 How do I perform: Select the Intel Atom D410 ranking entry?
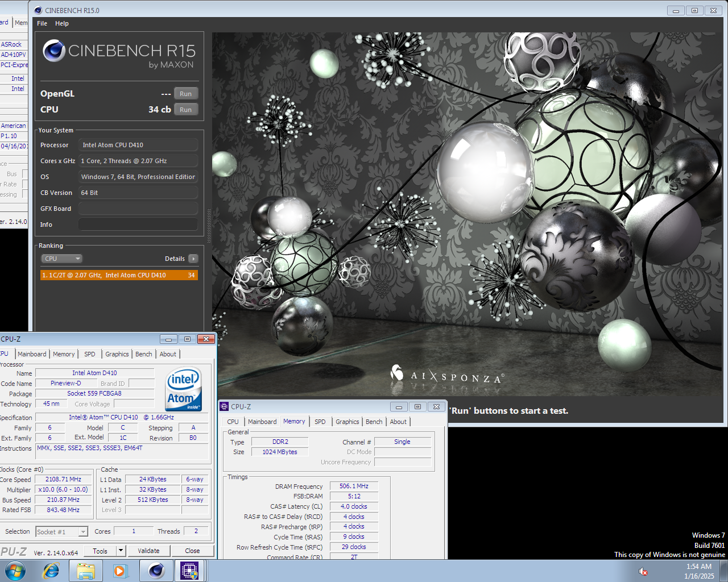pyautogui.click(x=119, y=275)
